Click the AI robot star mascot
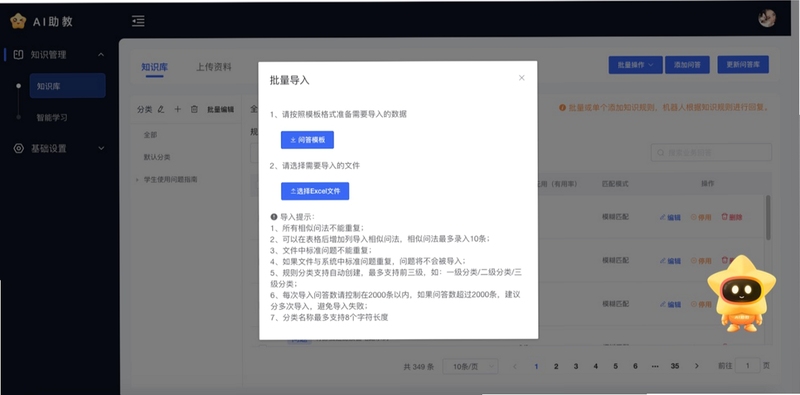The image size is (800, 395). pyautogui.click(x=741, y=294)
